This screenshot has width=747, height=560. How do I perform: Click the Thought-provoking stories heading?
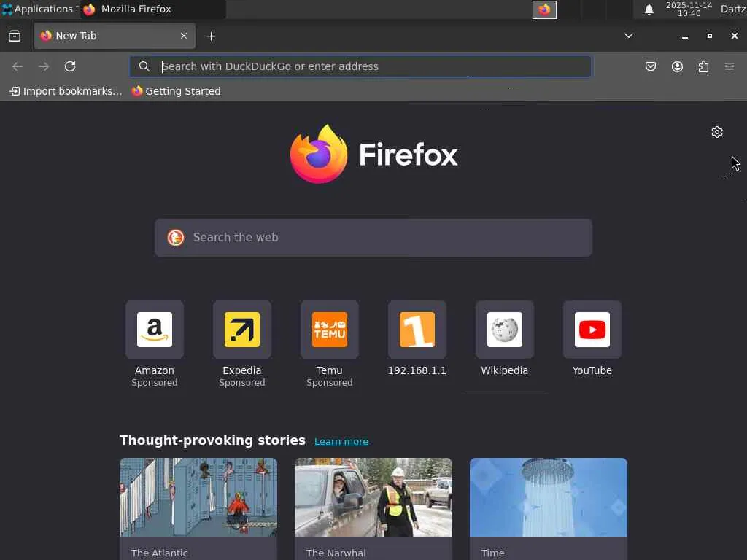pos(212,440)
